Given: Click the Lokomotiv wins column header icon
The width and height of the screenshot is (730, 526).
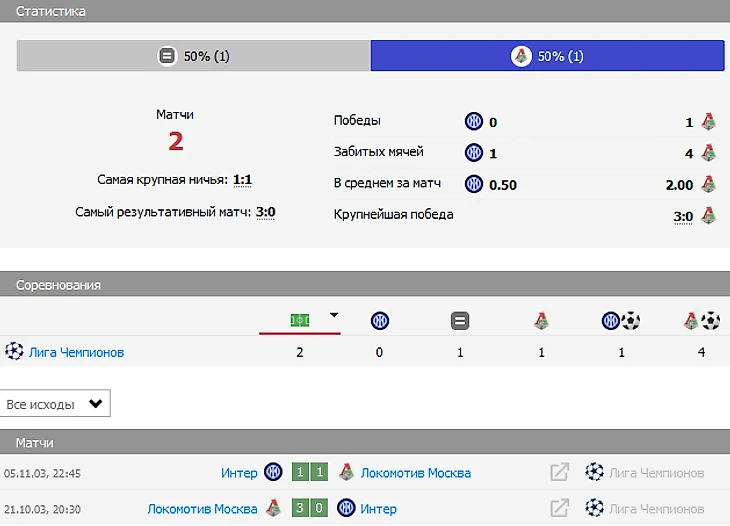Looking at the screenshot, I should click(x=541, y=321).
